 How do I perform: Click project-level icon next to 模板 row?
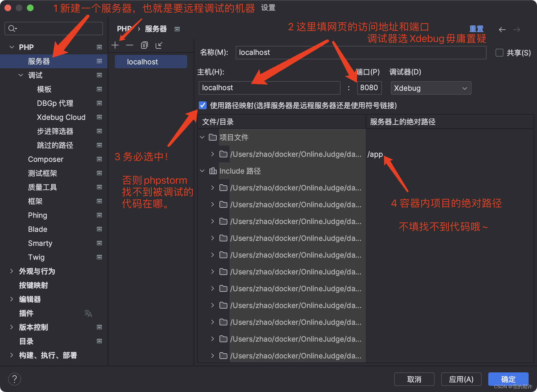tap(99, 89)
